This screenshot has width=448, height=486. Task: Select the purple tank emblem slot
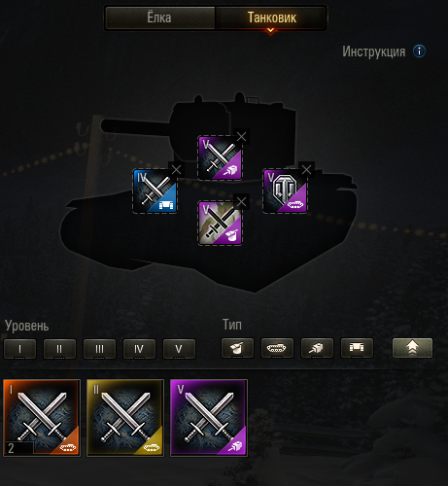[x=285, y=191]
